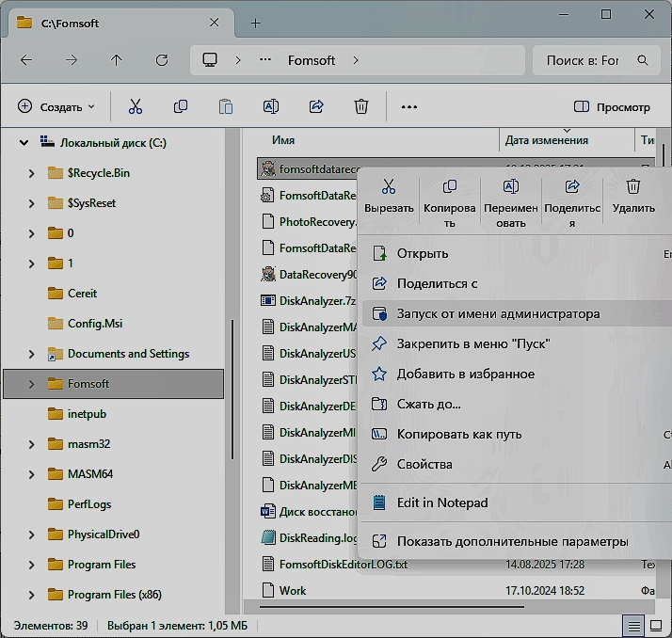Expand the PhysicalDrive0 folder
The height and width of the screenshot is (638, 672).
tap(31, 534)
